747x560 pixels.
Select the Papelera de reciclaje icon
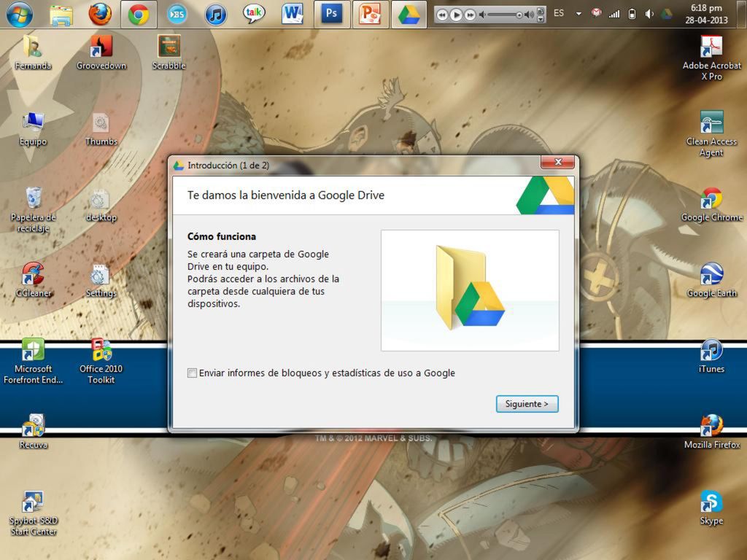(33, 210)
